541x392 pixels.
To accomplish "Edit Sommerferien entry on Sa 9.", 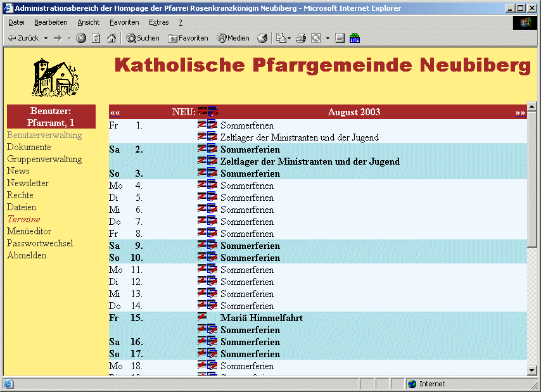I will point(202,244).
